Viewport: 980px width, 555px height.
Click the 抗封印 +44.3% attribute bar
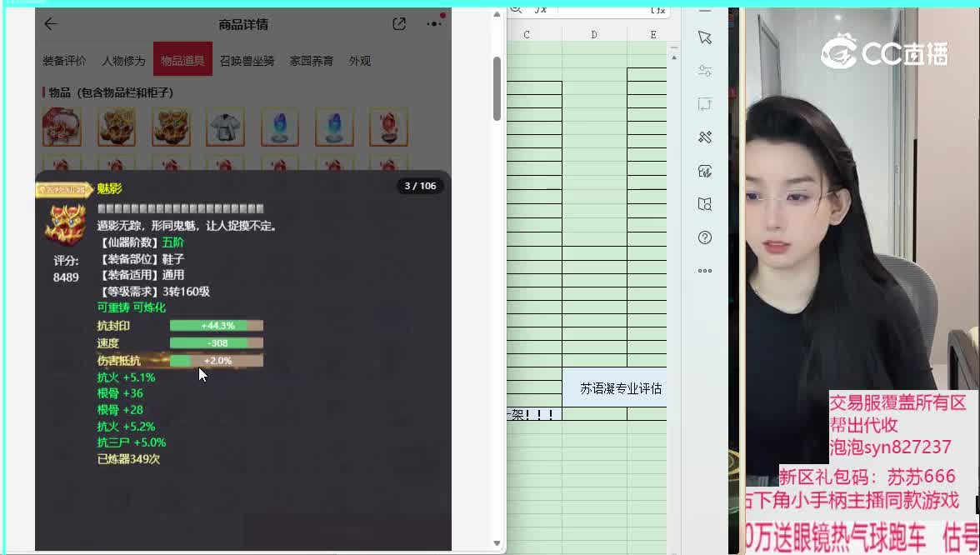217,325
